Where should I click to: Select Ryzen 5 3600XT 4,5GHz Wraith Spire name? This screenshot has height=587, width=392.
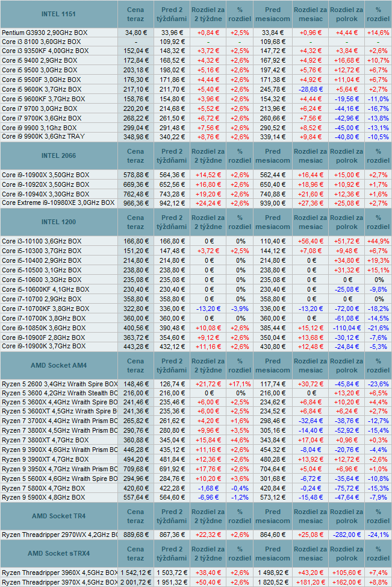60,412
